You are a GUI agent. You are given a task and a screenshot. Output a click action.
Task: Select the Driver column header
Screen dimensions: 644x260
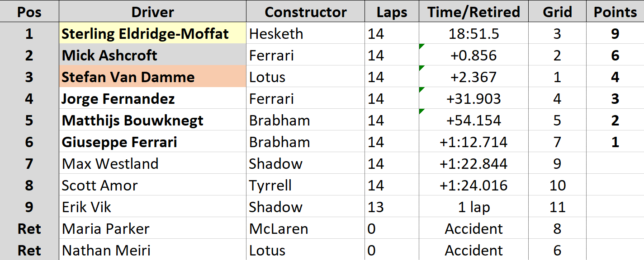tap(152, 12)
